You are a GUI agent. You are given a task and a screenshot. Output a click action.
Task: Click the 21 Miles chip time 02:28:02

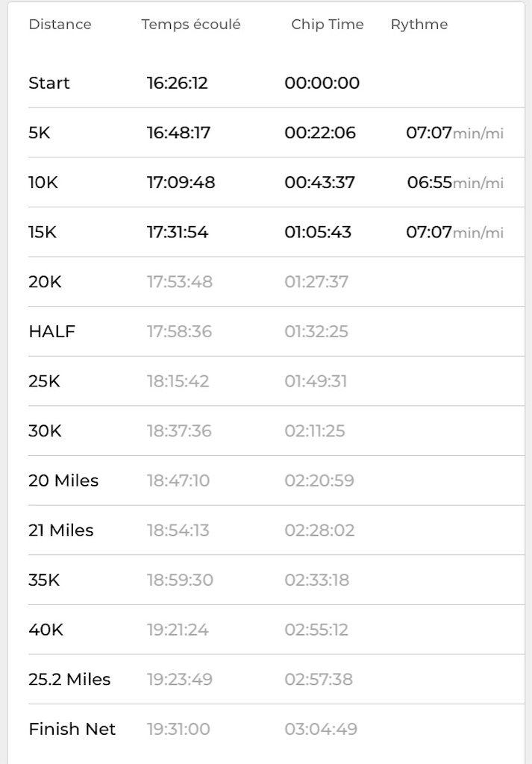coord(319,530)
